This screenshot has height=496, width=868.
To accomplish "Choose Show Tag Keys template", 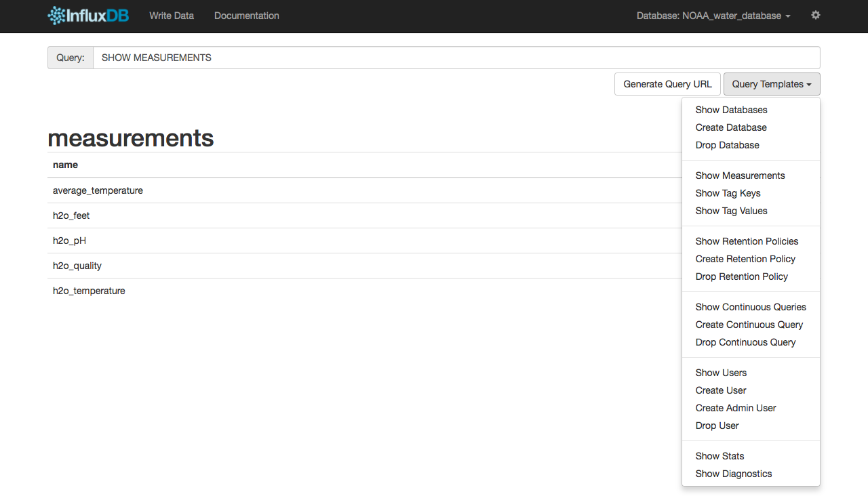I will point(728,193).
